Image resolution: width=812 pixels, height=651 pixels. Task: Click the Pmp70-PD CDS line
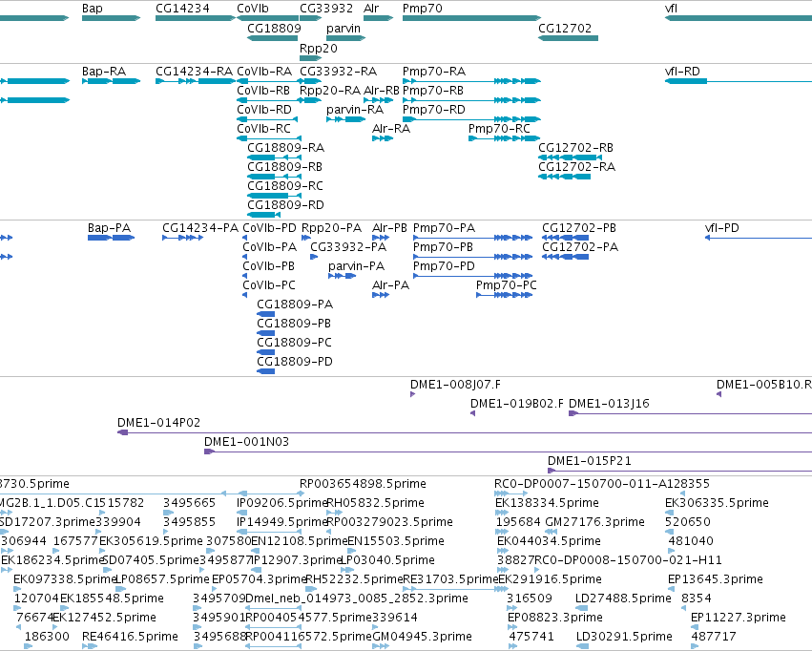point(473,276)
